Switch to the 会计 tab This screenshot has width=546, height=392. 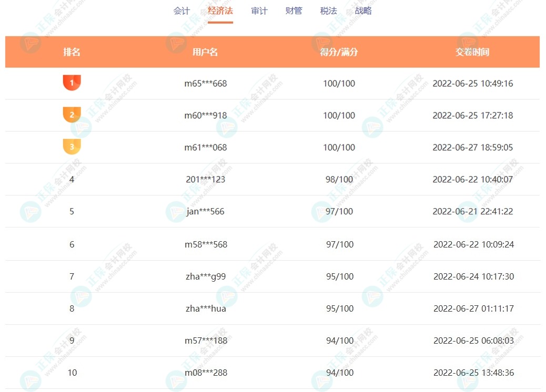[182, 11]
